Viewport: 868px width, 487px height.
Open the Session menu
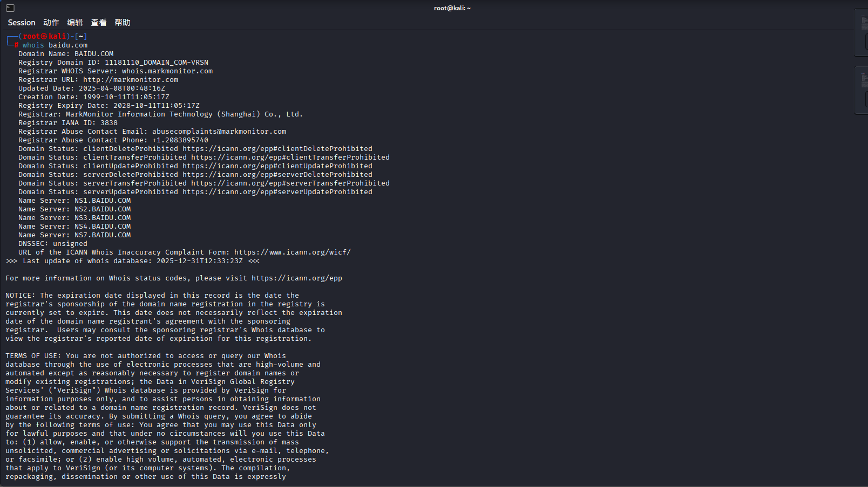point(22,23)
